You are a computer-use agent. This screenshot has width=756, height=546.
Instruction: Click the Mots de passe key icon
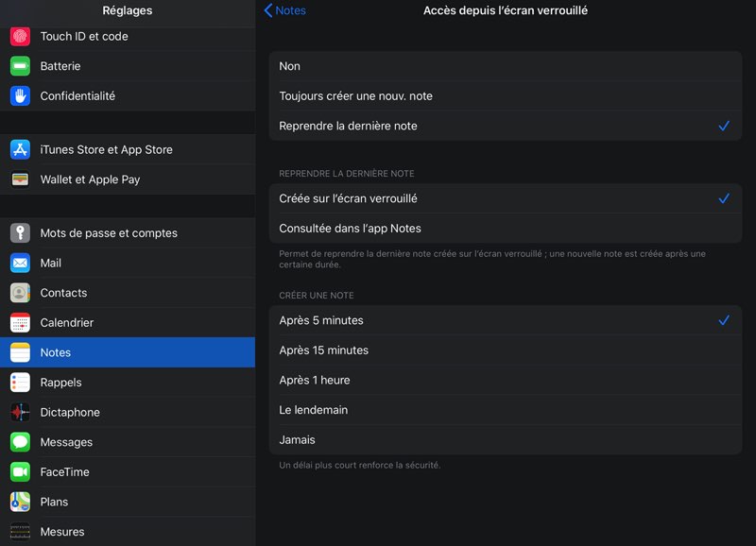click(20, 233)
